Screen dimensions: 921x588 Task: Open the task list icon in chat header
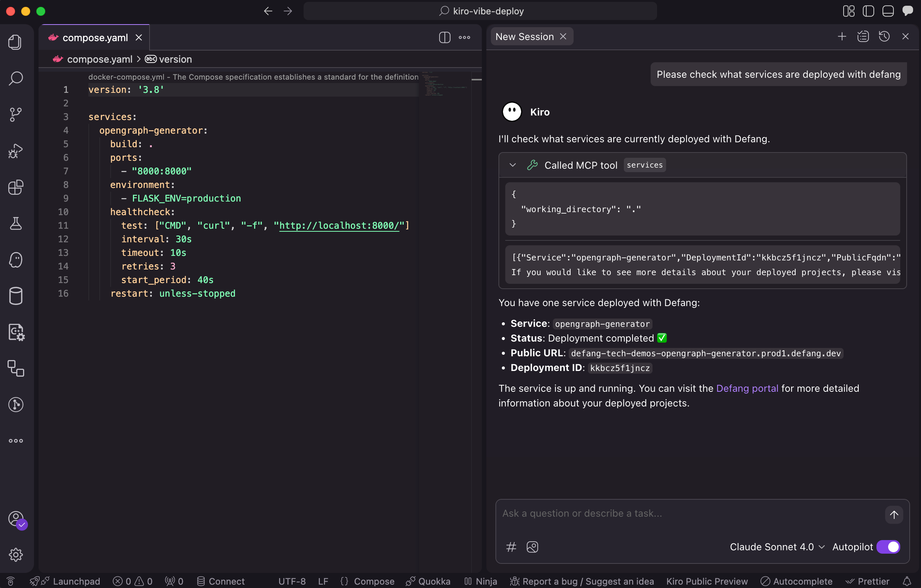point(863,37)
